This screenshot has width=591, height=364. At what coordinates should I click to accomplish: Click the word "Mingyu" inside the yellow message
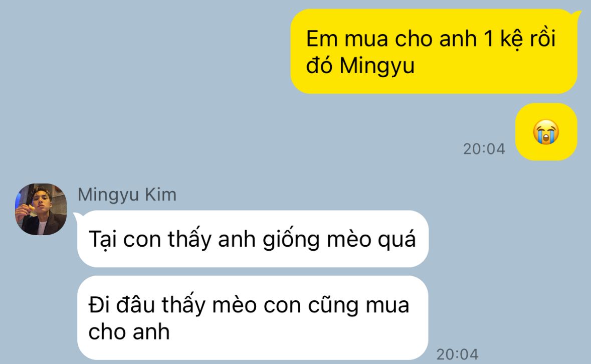tap(377, 66)
